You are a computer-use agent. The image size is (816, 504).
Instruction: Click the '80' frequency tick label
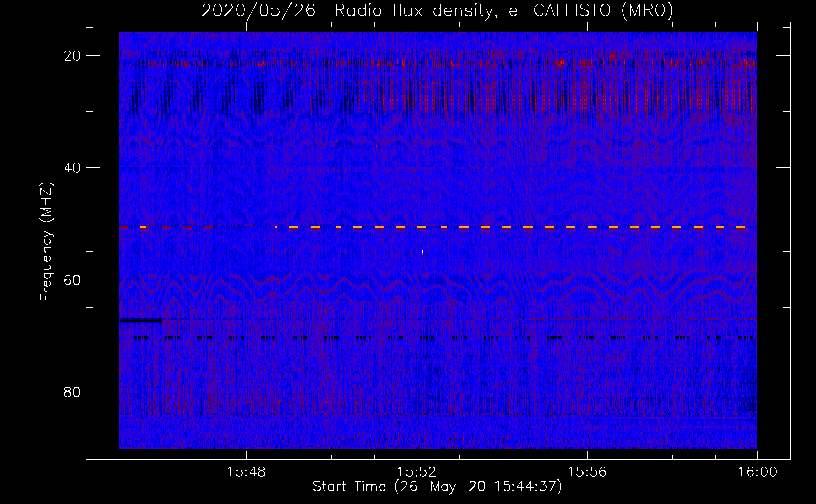[73, 392]
